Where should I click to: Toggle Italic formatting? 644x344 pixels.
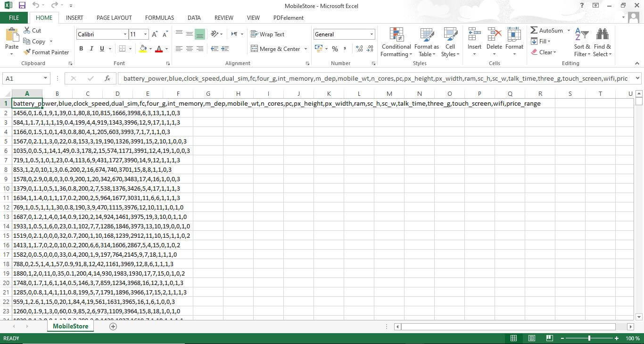[91, 49]
